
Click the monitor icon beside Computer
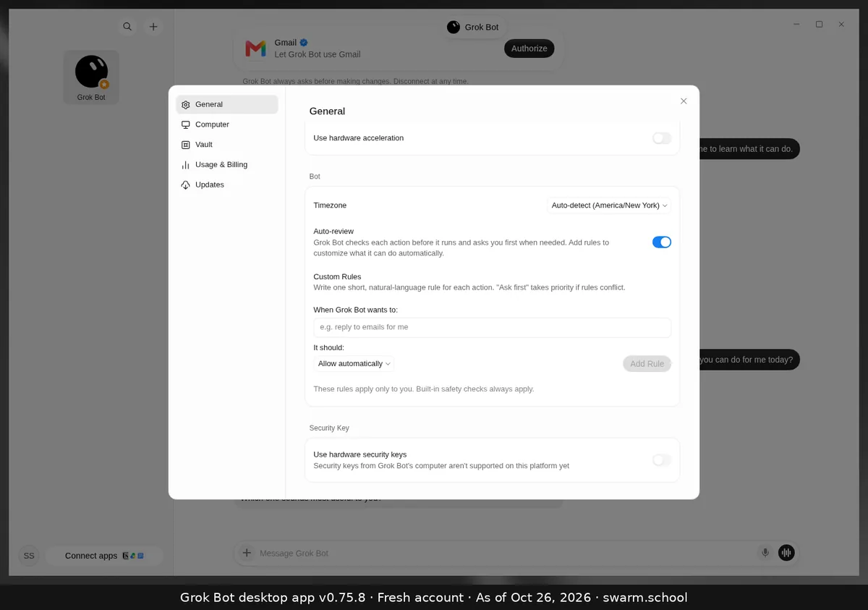tap(186, 124)
